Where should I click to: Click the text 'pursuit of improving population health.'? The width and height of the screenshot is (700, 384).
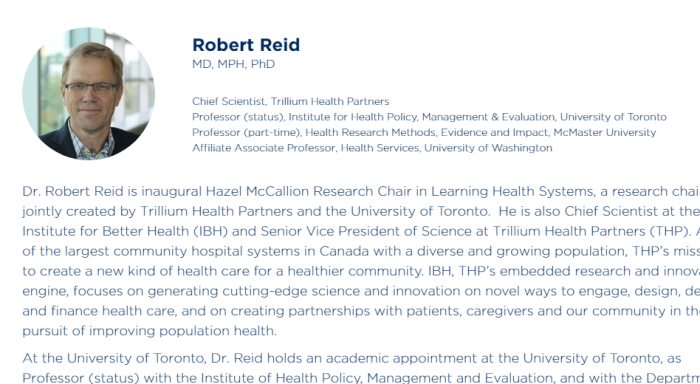150,331
